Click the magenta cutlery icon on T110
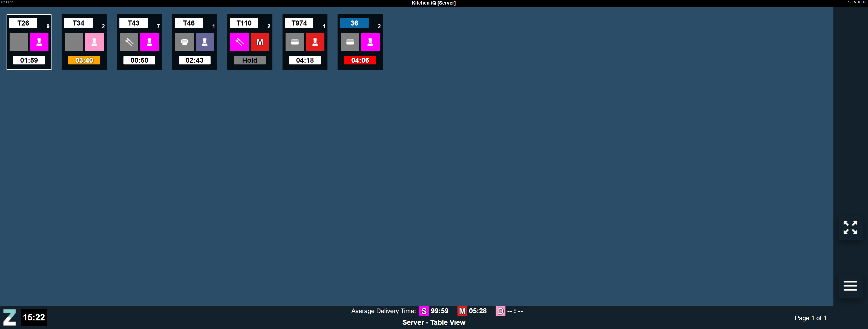Image resolution: width=868 pixels, height=329 pixels. [239, 42]
